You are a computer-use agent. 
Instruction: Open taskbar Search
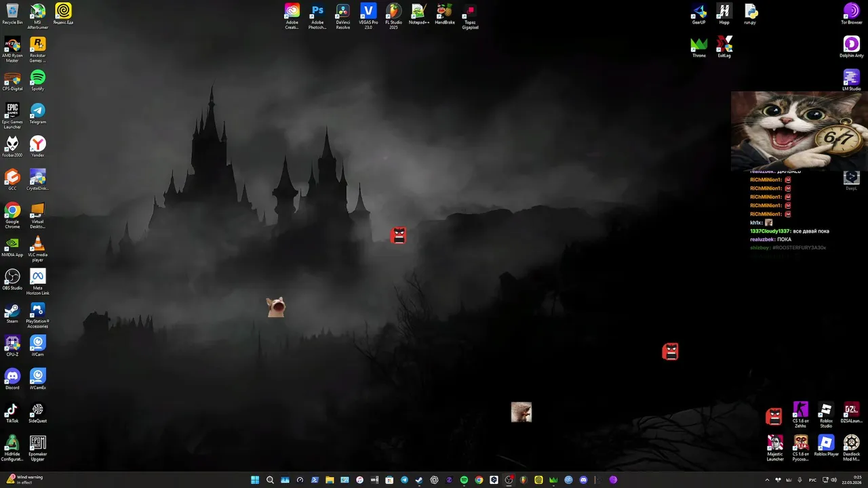pos(270,480)
